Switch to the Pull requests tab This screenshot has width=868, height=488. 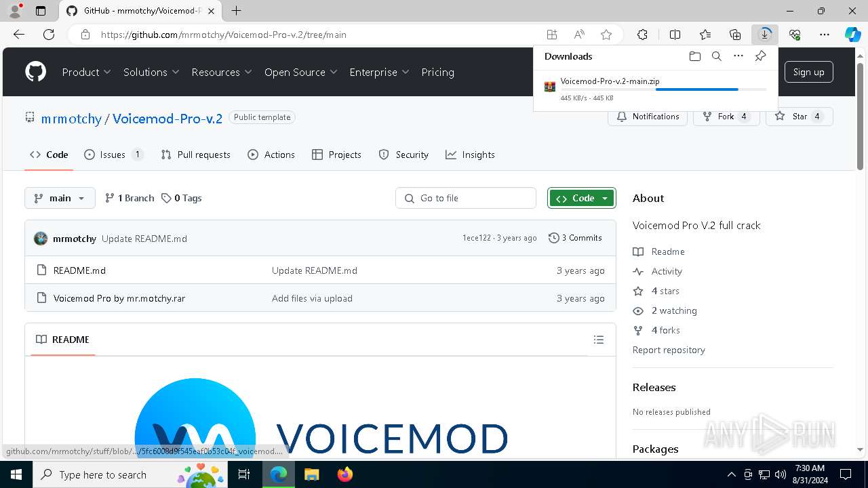point(196,155)
